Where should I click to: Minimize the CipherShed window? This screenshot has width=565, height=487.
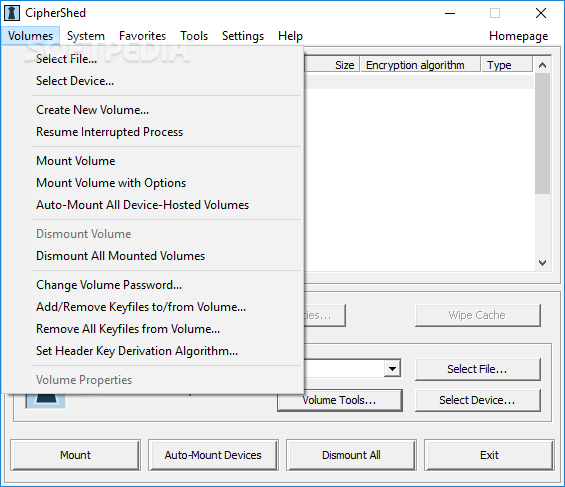450,13
